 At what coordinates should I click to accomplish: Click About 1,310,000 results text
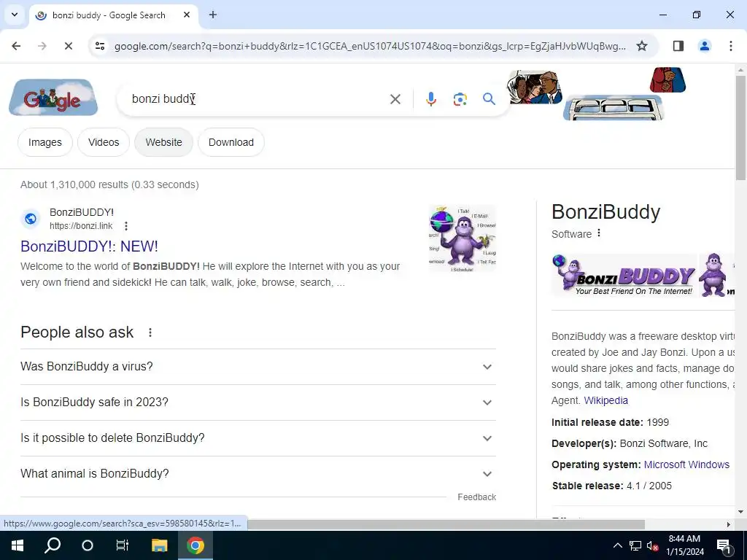tap(109, 184)
